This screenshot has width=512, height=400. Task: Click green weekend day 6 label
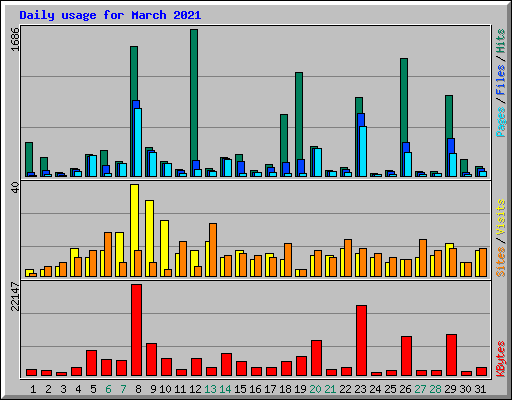coord(108,389)
